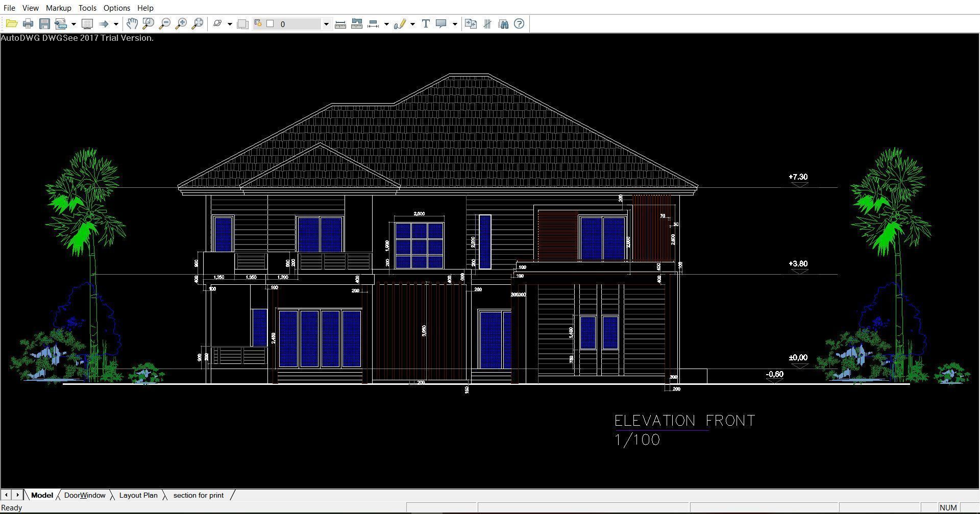
Task: Save the file with the floppy disk icon
Action: pyautogui.click(x=44, y=23)
